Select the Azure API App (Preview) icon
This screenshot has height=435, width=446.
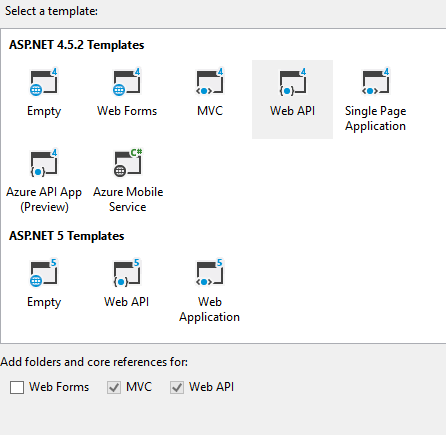44,163
